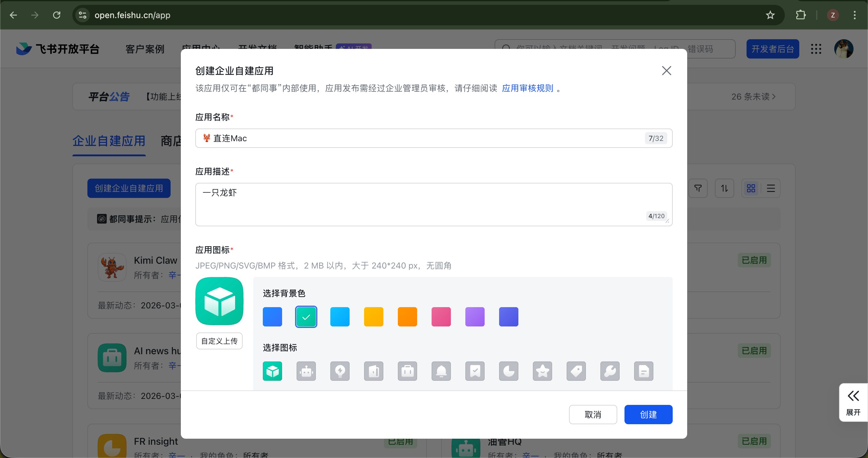Image resolution: width=868 pixels, height=458 pixels.
Task: Click the AI news app briefcase icon
Action: click(x=112, y=358)
